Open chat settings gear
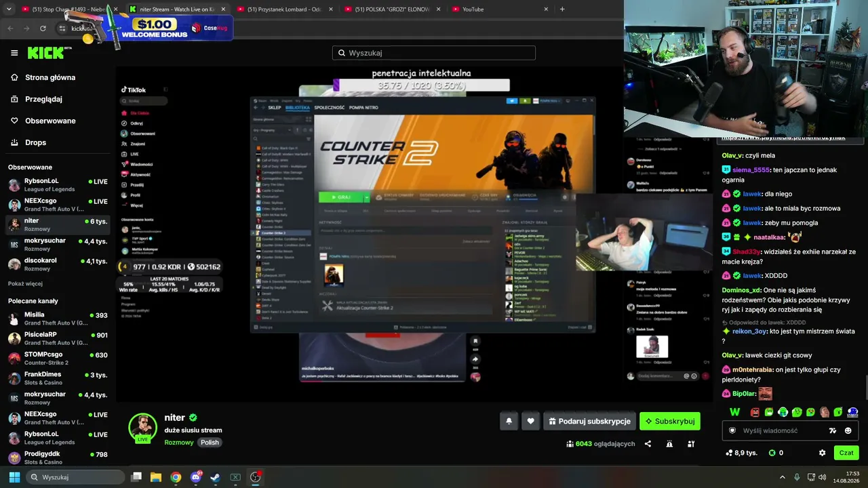The width and height of the screenshot is (868, 488). click(x=822, y=453)
